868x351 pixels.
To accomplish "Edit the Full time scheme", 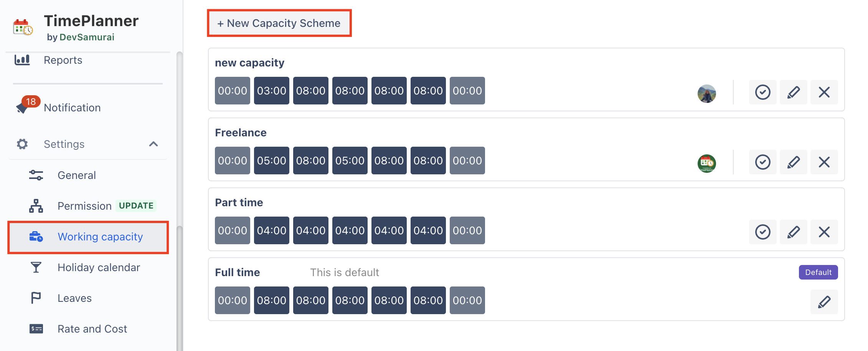I will [x=824, y=302].
